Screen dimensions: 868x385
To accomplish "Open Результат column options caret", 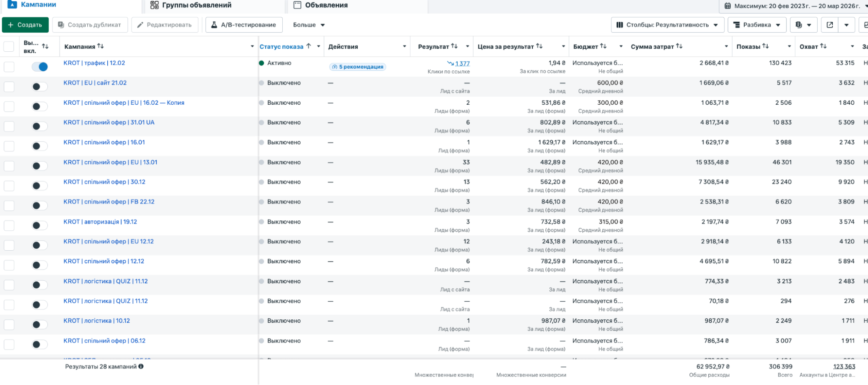I will click(468, 46).
